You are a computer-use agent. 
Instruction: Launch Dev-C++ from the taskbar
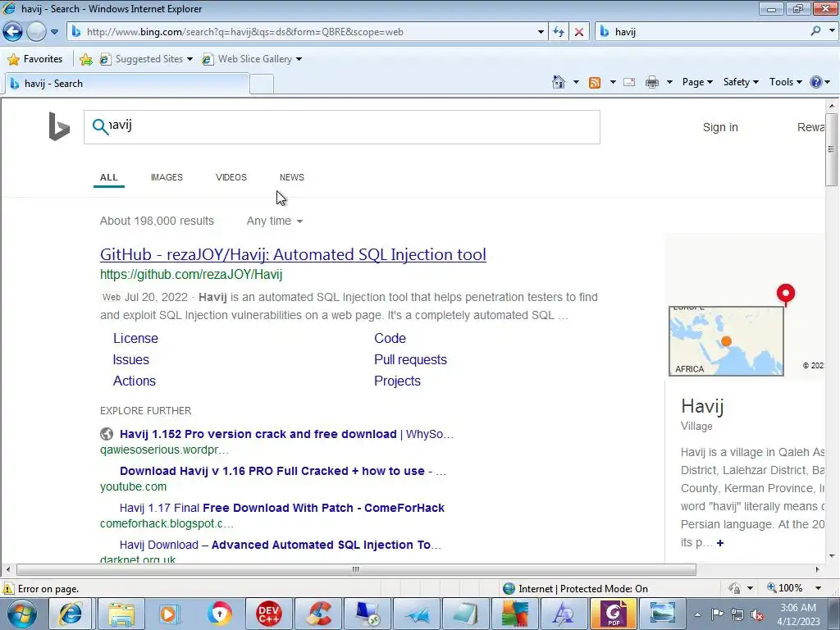point(269,614)
